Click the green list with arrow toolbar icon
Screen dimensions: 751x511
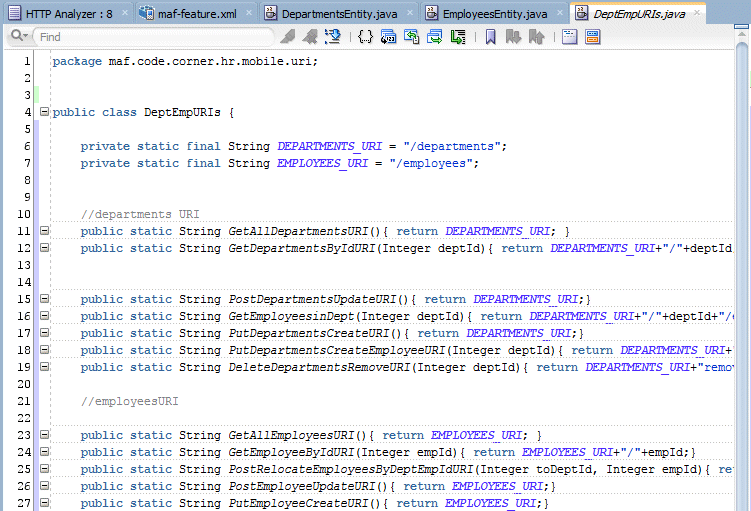click(x=458, y=37)
